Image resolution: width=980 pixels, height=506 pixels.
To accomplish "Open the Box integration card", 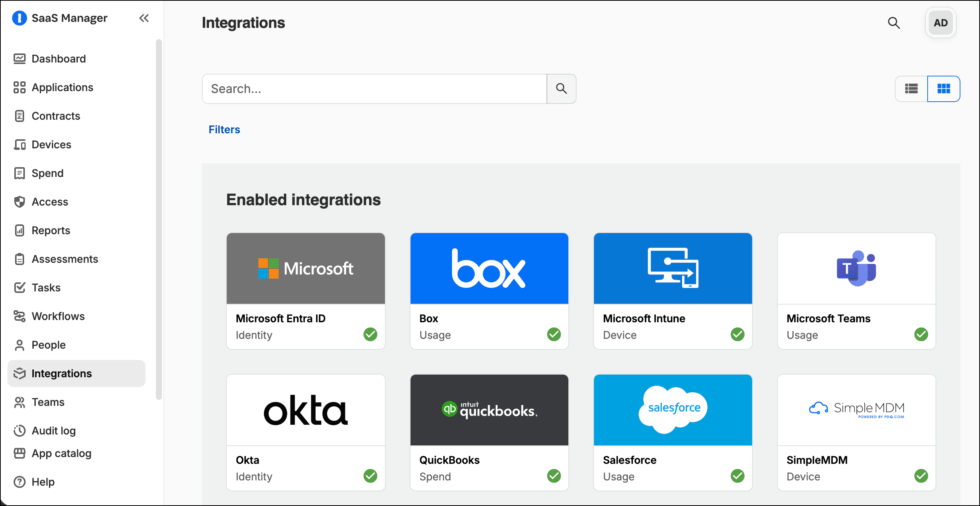I will click(x=489, y=291).
